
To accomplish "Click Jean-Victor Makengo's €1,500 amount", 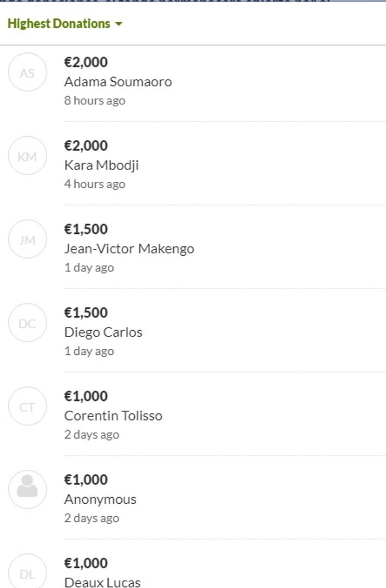I will (x=86, y=229).
